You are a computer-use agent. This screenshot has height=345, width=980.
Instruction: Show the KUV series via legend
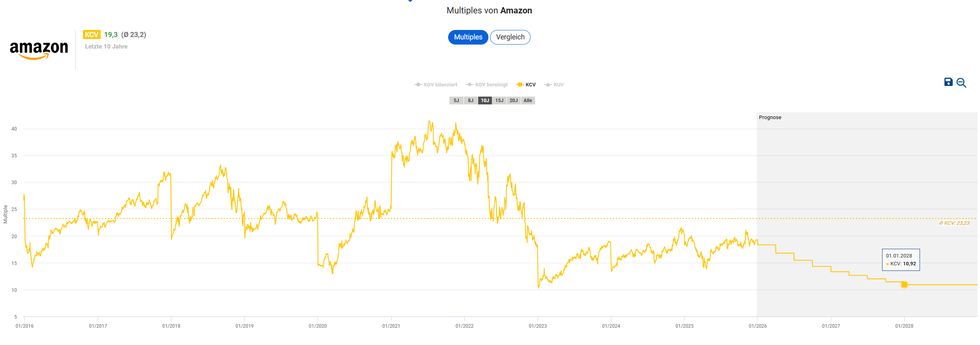pos(554,85)
